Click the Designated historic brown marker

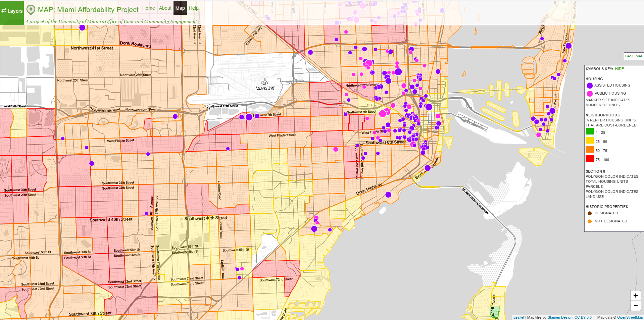tap(590, 213)
